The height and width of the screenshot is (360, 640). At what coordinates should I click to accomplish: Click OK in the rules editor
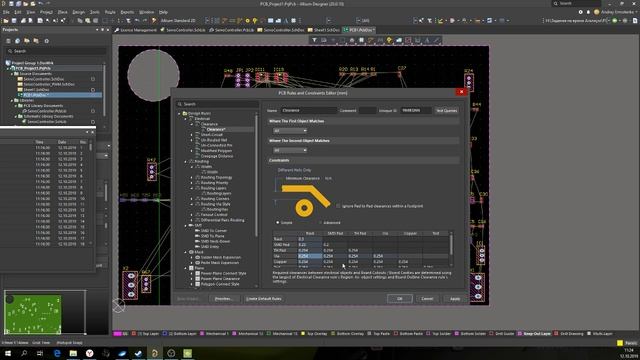coord(400,299)
